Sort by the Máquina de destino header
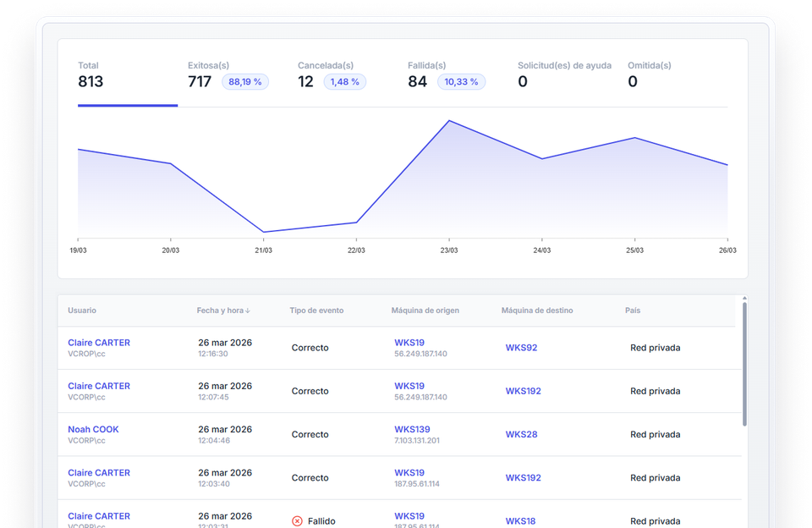Viewport: 812px width, 528px height. pos(537,311)
